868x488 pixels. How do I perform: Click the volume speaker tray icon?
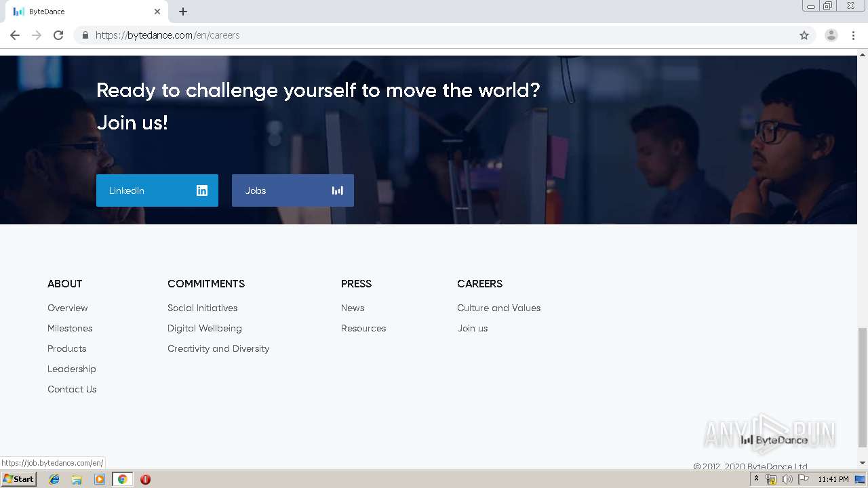pyautogui.click(x=787, y=479)
